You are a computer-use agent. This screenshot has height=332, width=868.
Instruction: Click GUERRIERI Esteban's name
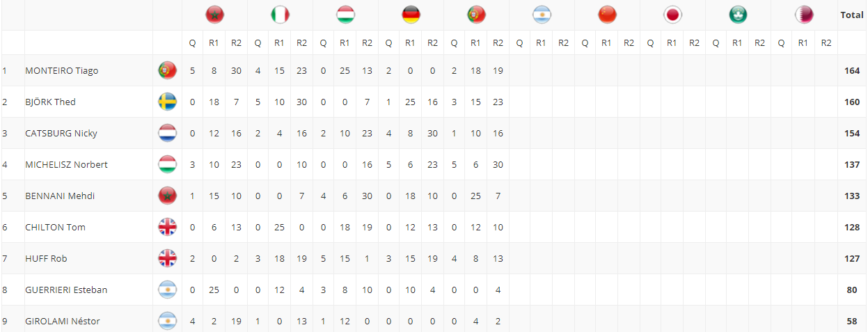point(66,290)
